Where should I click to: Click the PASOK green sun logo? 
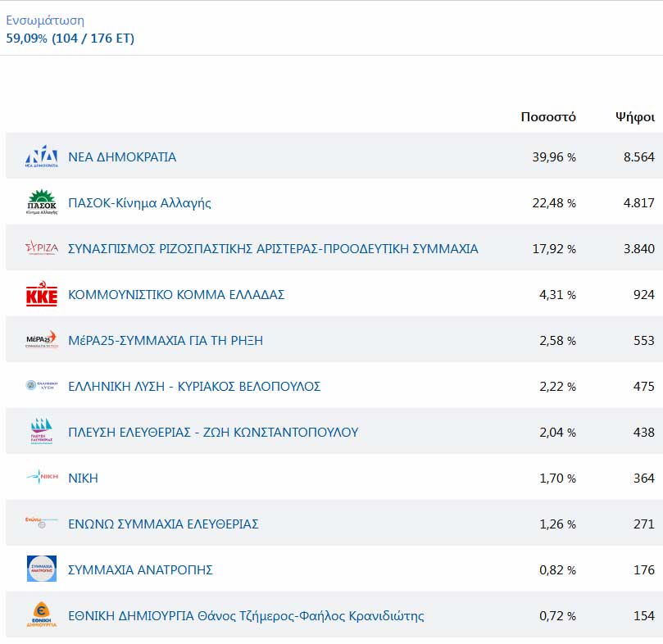click(42, 202)
